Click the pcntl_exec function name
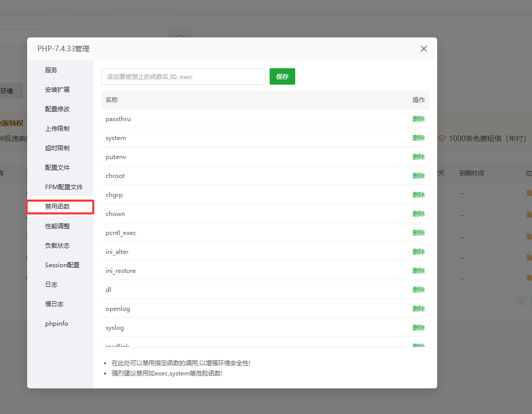Screen dimensions: 532x414 [121, 233]
